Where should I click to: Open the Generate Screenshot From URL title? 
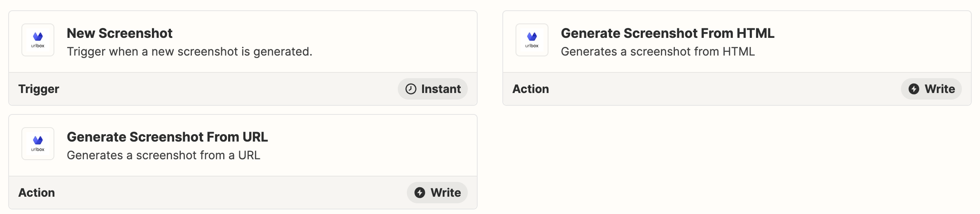[x=167, y=137]
